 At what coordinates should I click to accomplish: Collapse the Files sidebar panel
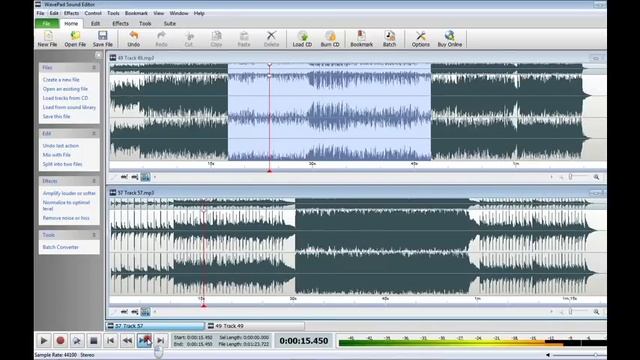[94, 67]
